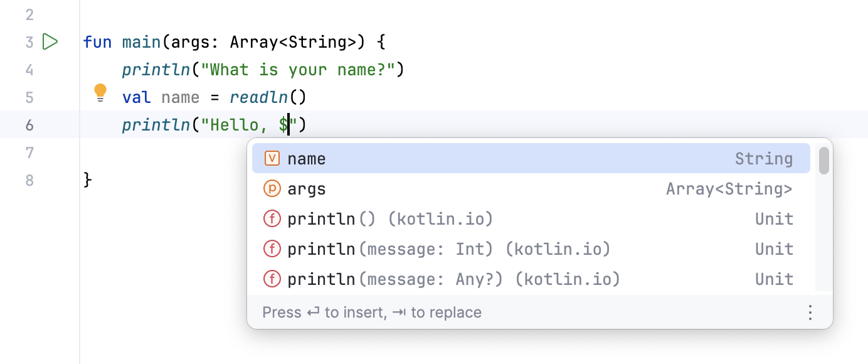
Task: Click the parameter 'p' icon next to args
Action: click(x=272, y=188)
